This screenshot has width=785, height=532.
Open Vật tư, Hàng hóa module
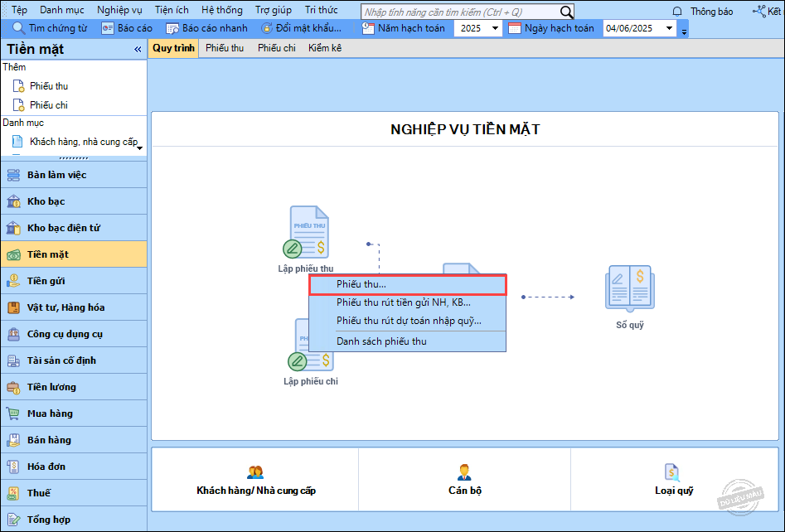[74, 307]
